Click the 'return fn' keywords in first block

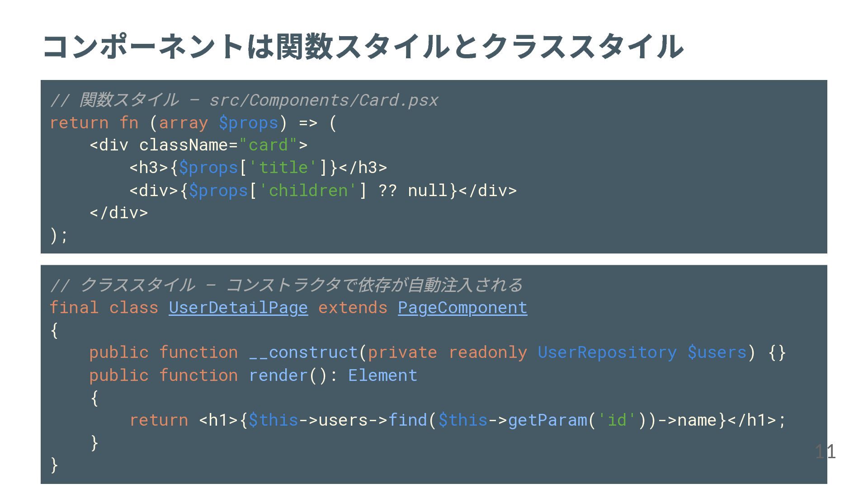94,123
